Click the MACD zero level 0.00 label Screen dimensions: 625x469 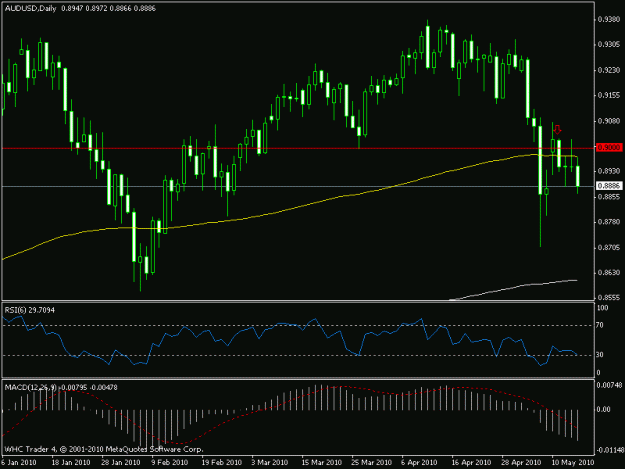click(604, 410)
